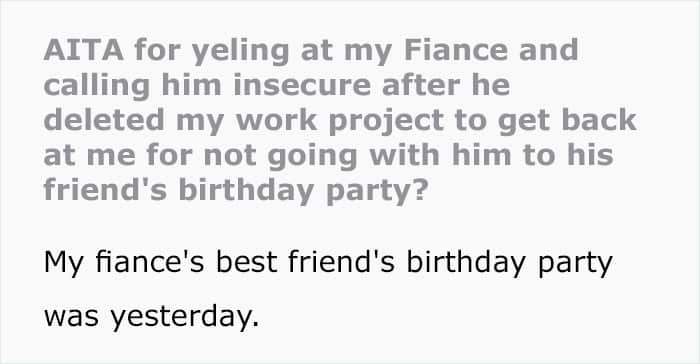The image size is (700, 364).
Task: Click the word "insecure" in the title
Action: (302, 84)
